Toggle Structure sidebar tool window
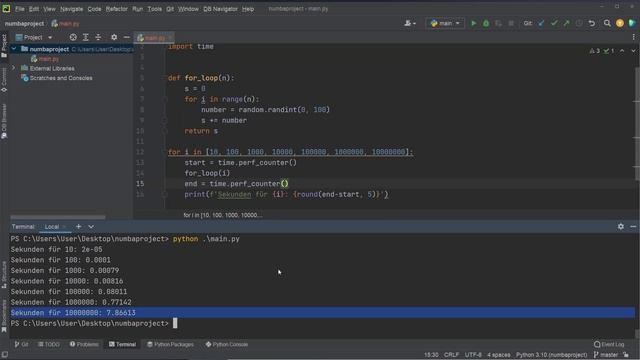The height and width of the screenshot is (360, 640). pos(4,275)
